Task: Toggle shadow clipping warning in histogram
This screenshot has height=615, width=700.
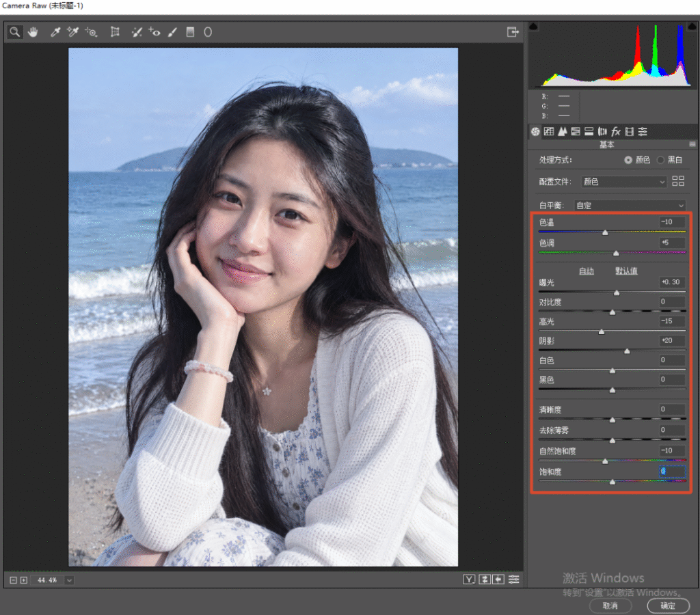Action: [x=533, y=27]
